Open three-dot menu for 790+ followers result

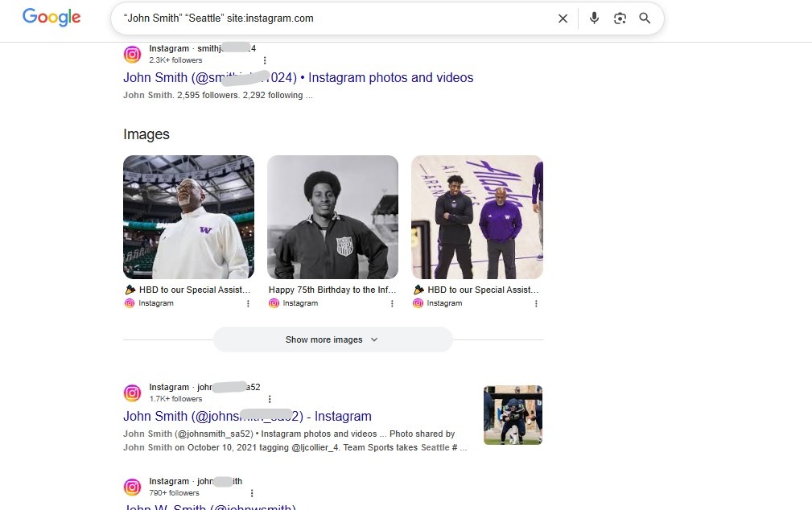(252, 493)
